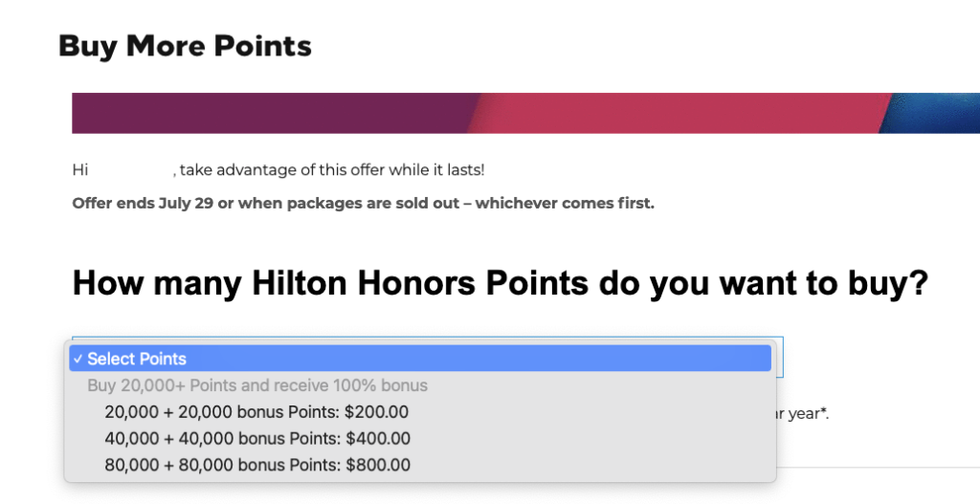Click the 'take advantage of this offer' text
The height and width of the screenshot is (504, 980).
331,170
